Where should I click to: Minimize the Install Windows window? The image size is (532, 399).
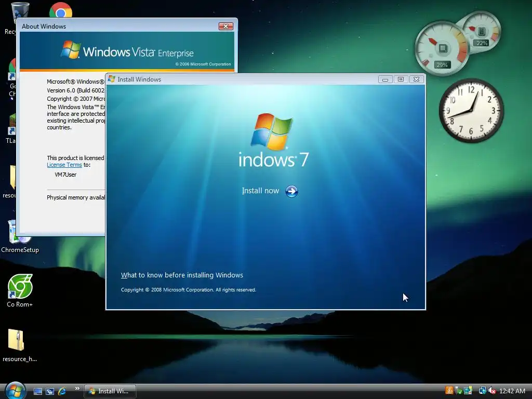point(385,79)
